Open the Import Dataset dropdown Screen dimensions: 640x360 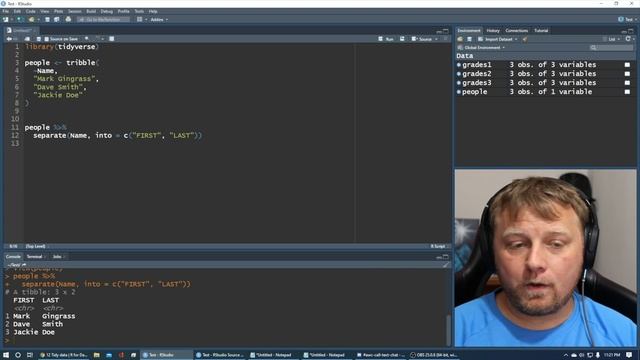pos(516,39)
